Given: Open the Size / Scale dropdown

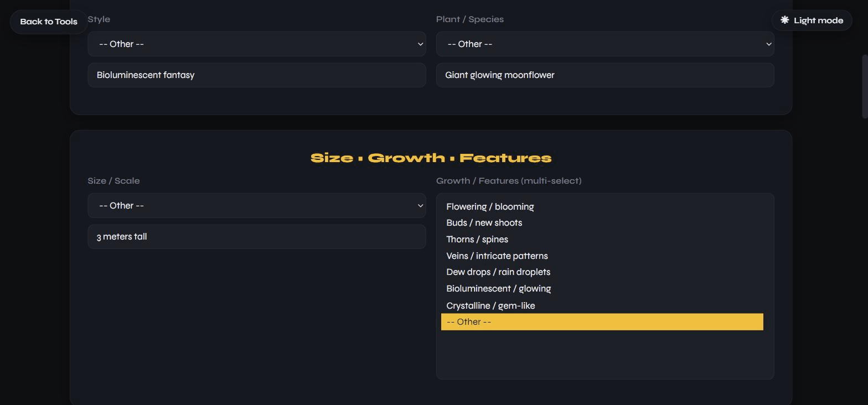Looking at the screenshot, I should pos(257,205).
